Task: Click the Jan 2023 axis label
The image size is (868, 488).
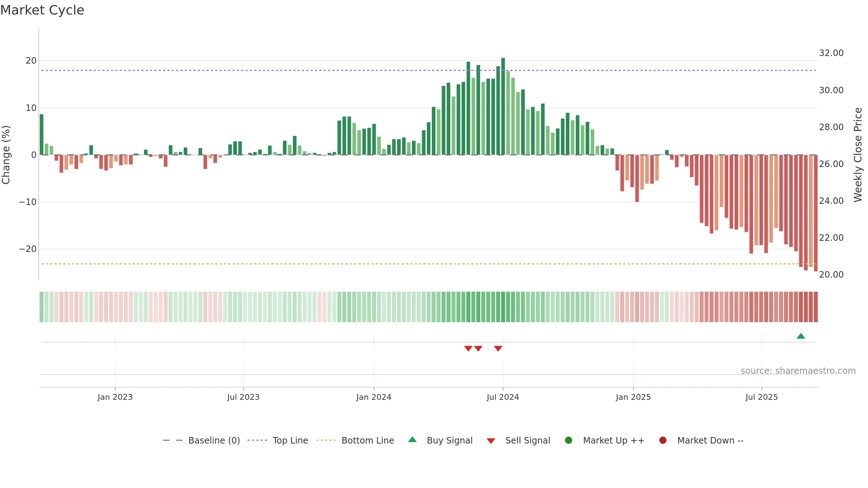Action: [x=115, y=397]
